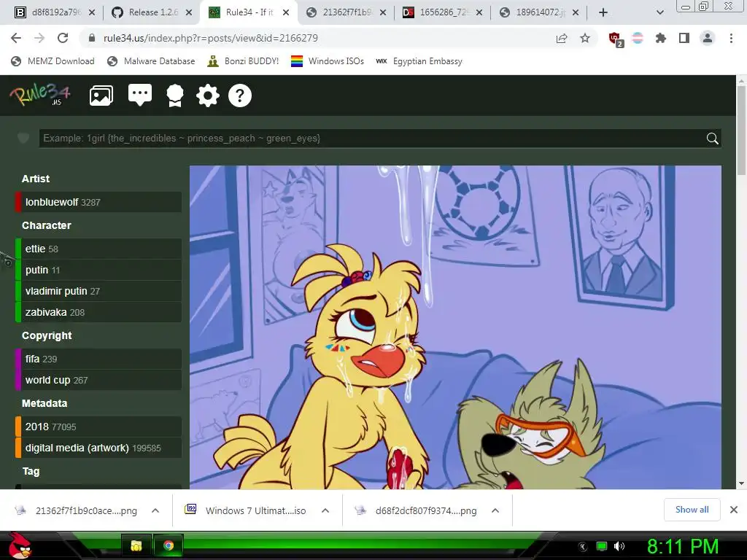The image size is (747, 560).
Task: View site information lock icon
Action: coord(92,38)
